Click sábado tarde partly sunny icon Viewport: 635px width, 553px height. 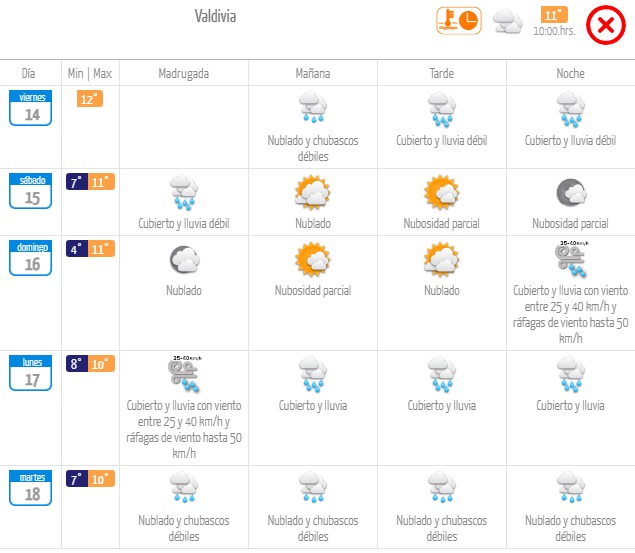441,192
